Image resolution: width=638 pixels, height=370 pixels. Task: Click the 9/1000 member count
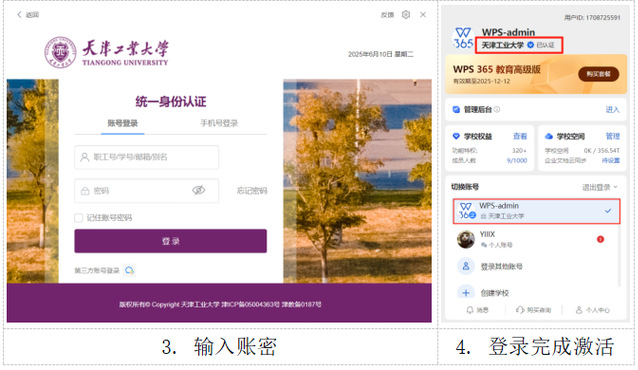point(517,160)
